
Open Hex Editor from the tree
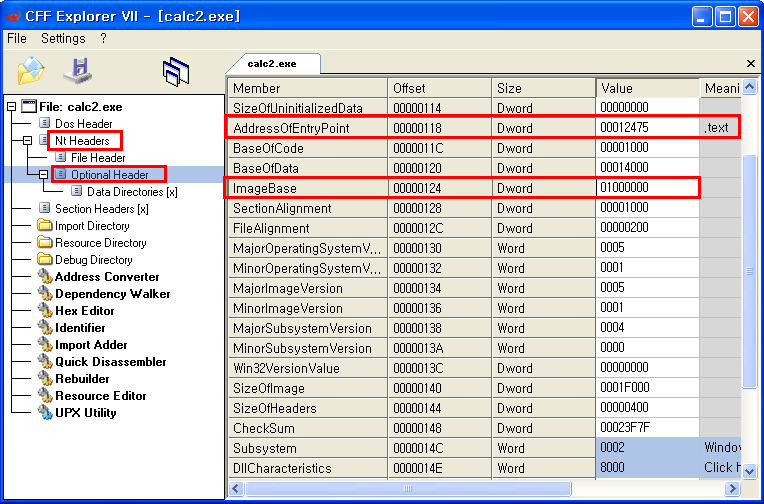(85, 311)
